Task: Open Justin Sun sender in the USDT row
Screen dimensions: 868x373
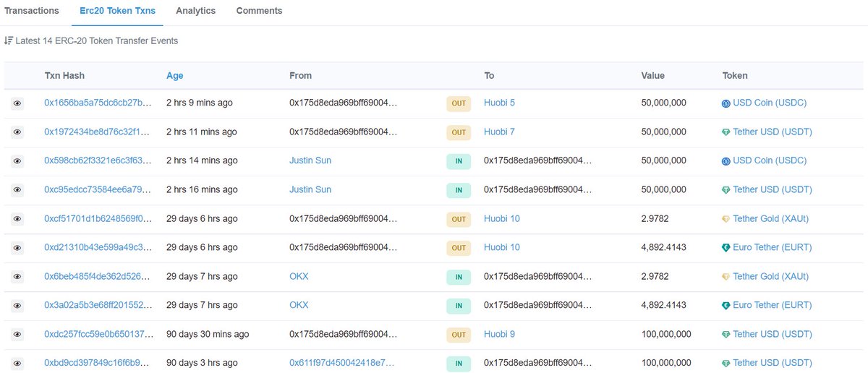Action: click(310, 189)
